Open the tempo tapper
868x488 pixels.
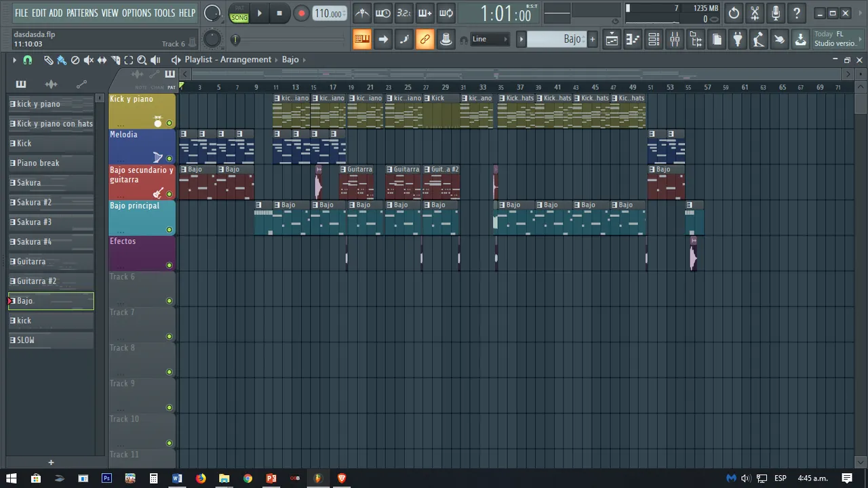coord(759,39)
